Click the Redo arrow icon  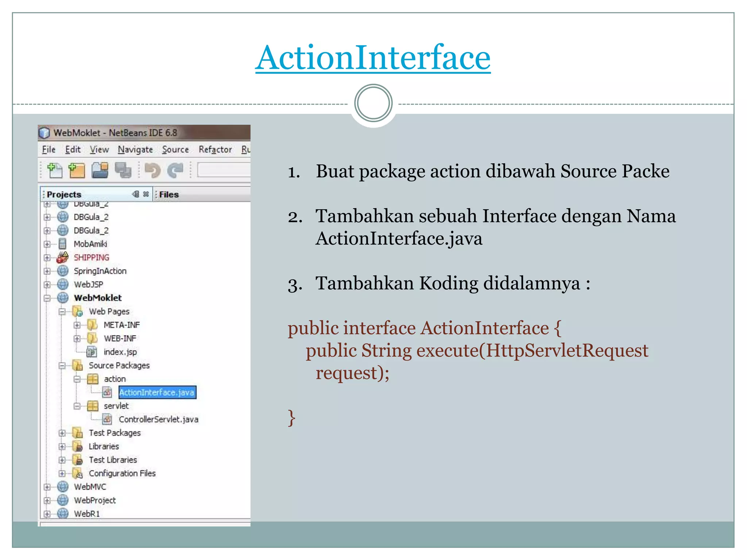point(175,170)
